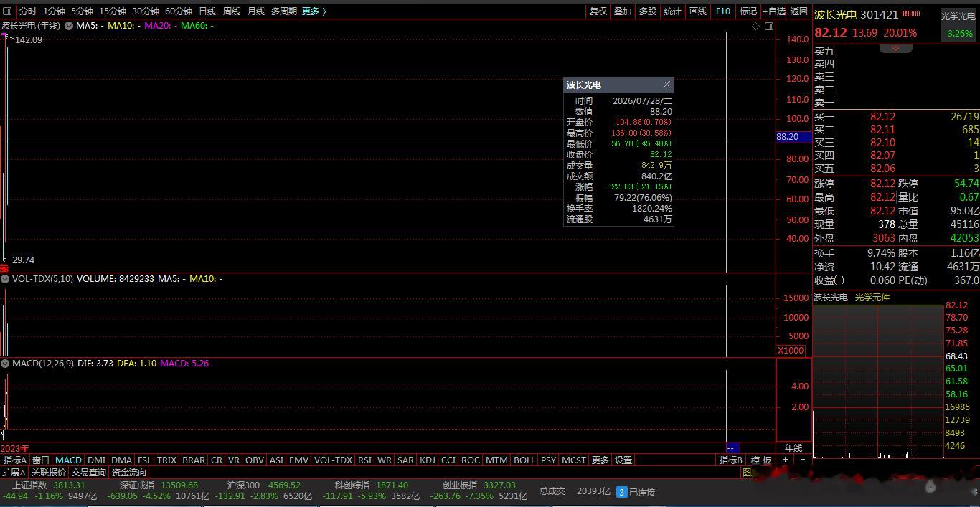Click the 标记 mark button

pyautogui.click(x=748, y=11)
